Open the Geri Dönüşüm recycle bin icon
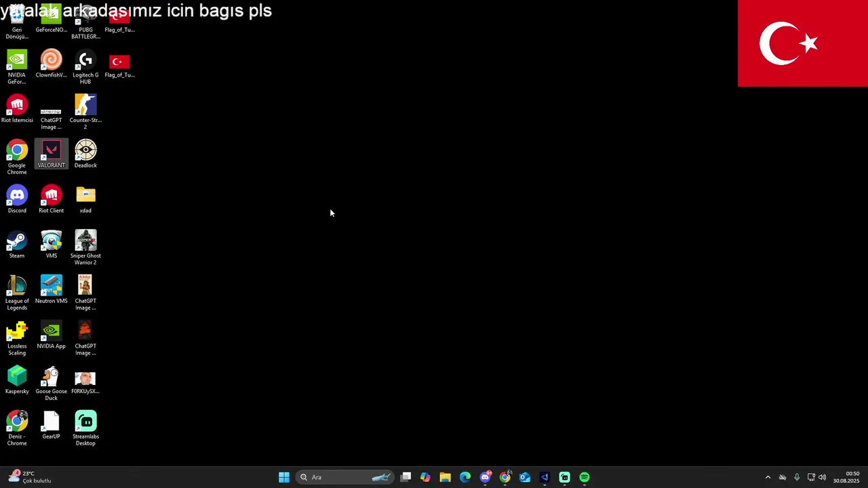868x488 pixels. pyautogui.click(x=17, y=22)
